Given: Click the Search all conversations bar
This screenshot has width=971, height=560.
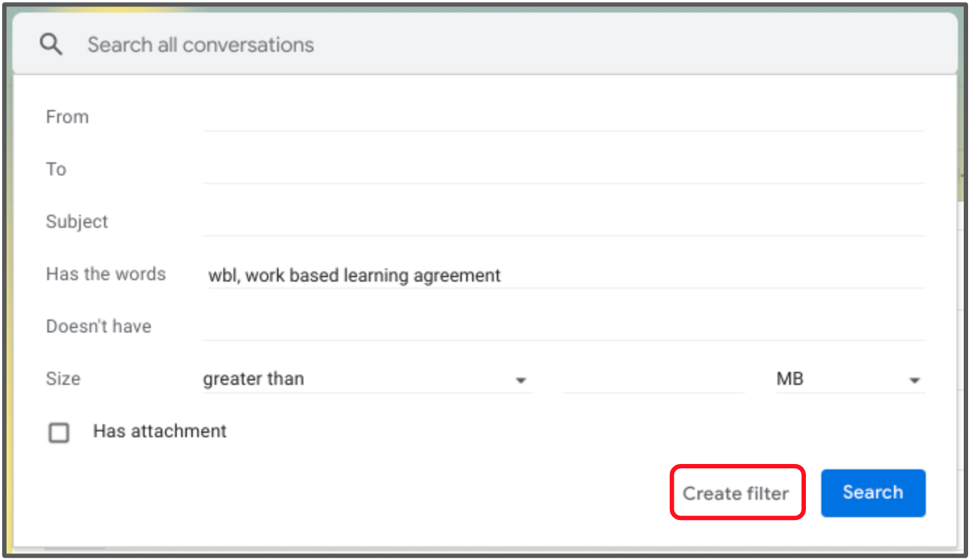Looking at the screenshot, I should tap(291, 44).
